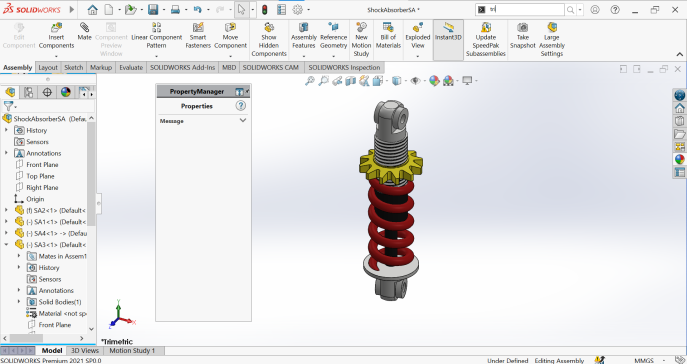Click the Section View icon
The width and height of the screenshot is (687, 364).
tap(351, 81)
